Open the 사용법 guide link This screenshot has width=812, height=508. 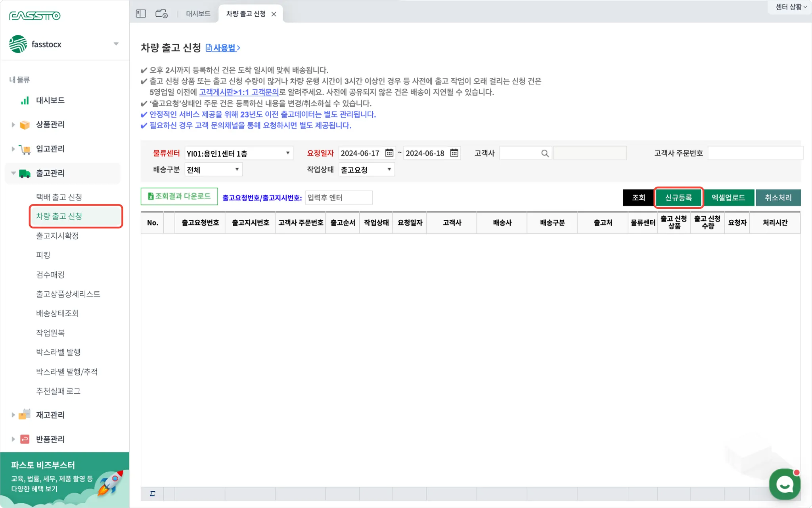(223, 48)
